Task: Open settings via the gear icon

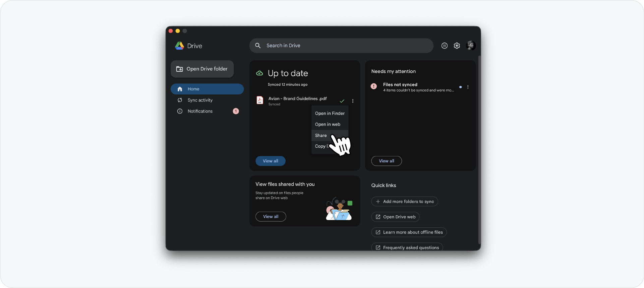Action: click(x=457, y=46)
